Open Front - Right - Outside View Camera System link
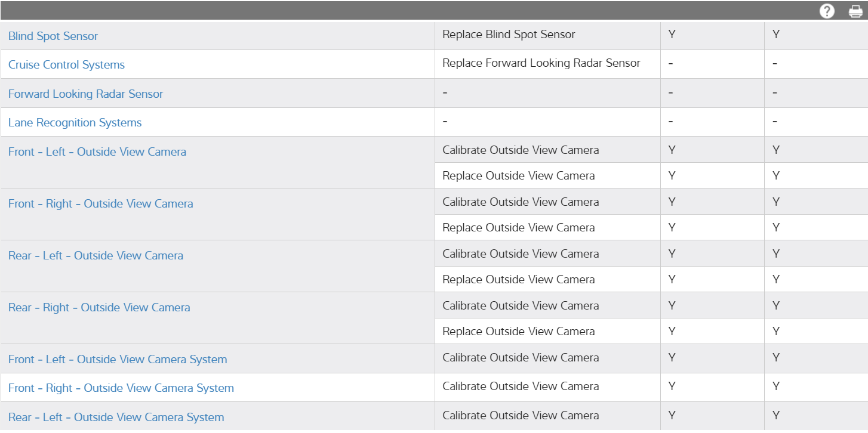This screenshot has height=433, width=868. [x=121, y=388]
